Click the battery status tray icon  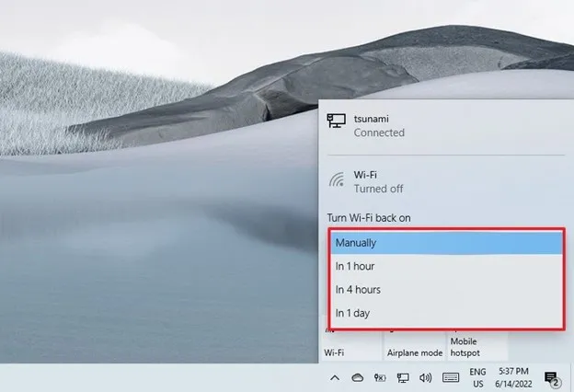tap(379, 377)
